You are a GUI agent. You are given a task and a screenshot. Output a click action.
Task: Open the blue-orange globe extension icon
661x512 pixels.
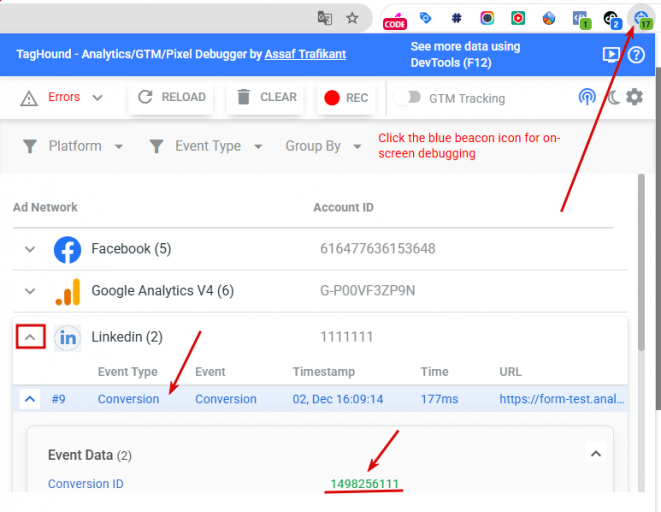point(548,18)
